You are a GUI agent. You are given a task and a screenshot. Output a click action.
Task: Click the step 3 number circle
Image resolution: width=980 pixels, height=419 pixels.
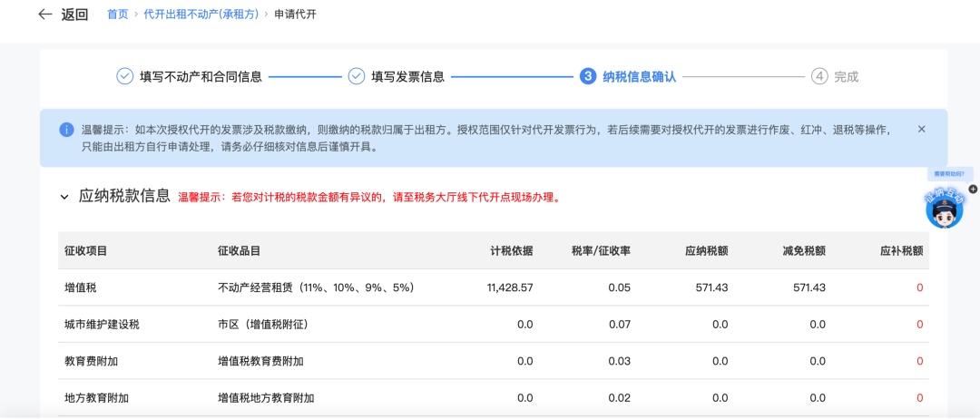coord(587,76)
